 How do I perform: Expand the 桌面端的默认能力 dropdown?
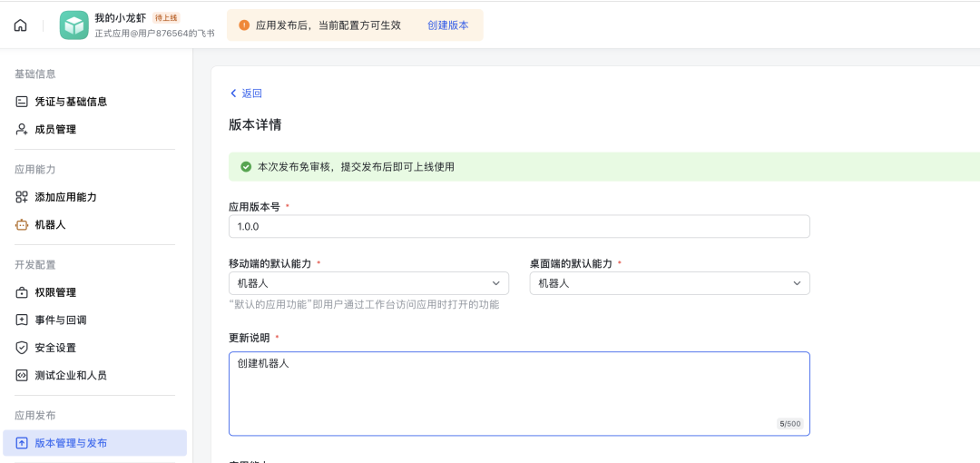(x=670, y=283)
